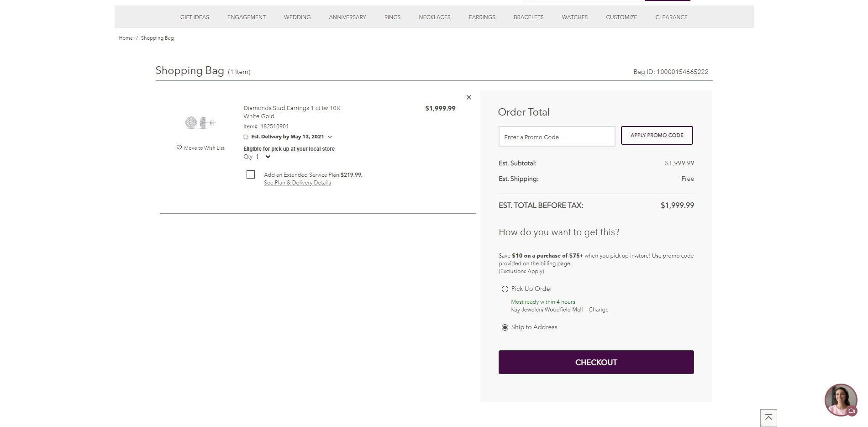Expand the Est. Delivery details chevron

pos(330,137)
